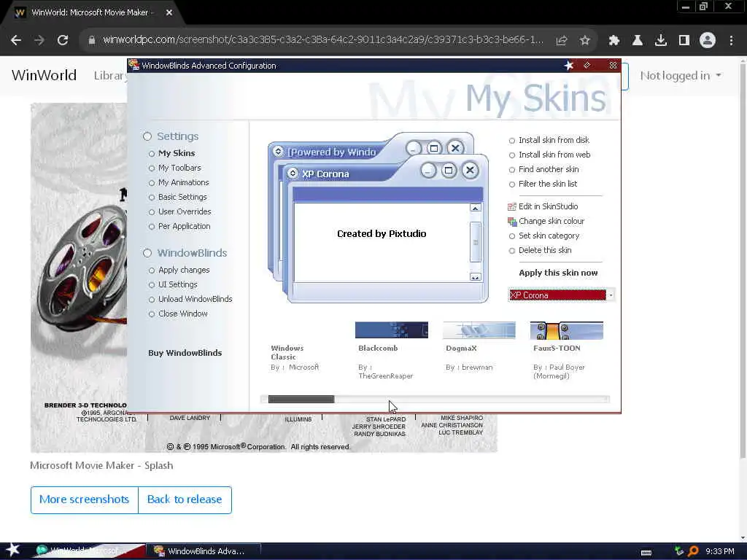The width and height of the screenshot is (747, 560).
Task: Open the browser three-dot menu
Action: (x=731, y=41)
